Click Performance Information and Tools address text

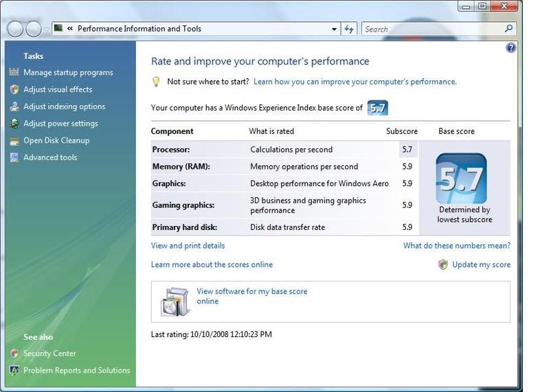[x=139, y=29]
